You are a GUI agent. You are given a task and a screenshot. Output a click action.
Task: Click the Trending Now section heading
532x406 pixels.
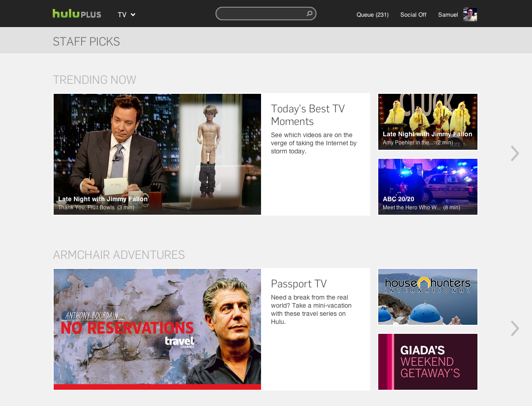point(94,80)
